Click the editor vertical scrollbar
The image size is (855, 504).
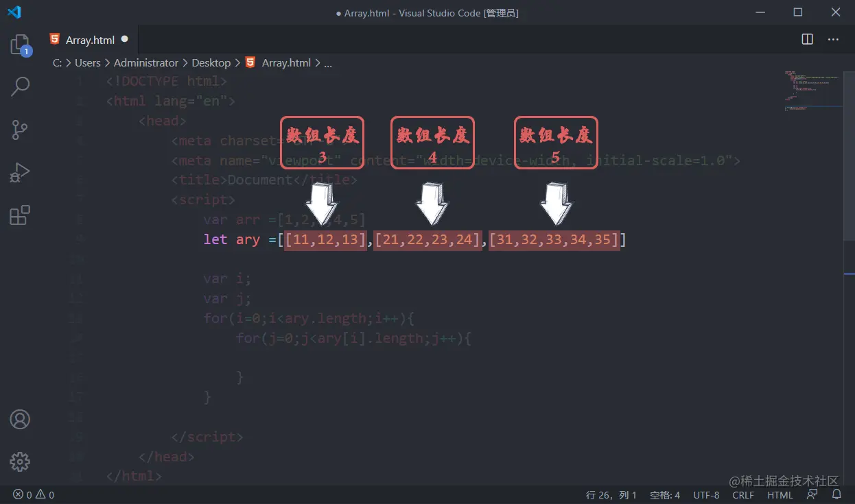click(x=849, y=158)
